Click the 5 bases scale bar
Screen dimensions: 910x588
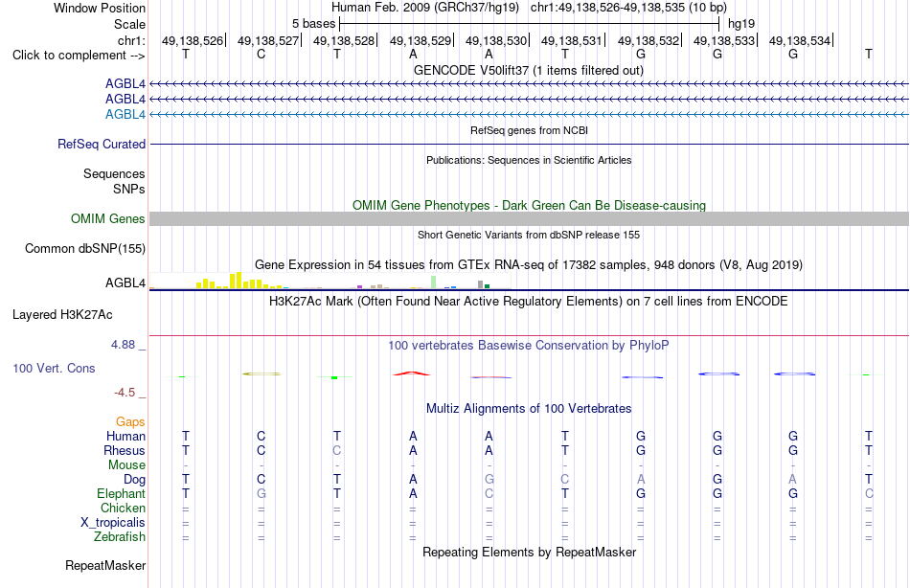pyautogui.click(x=530, y=24)
